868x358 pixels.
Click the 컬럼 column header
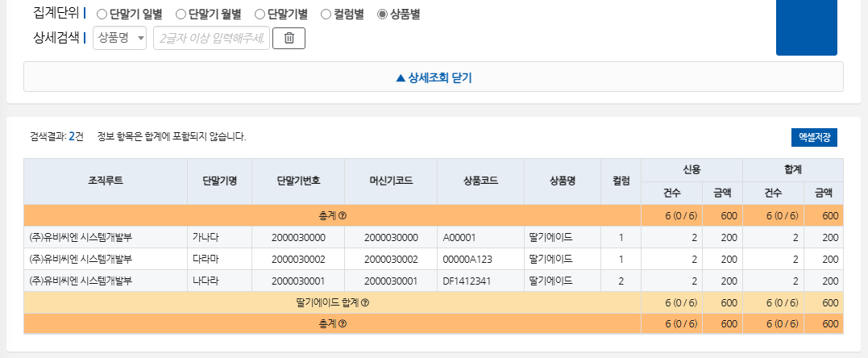pos(621,181)
